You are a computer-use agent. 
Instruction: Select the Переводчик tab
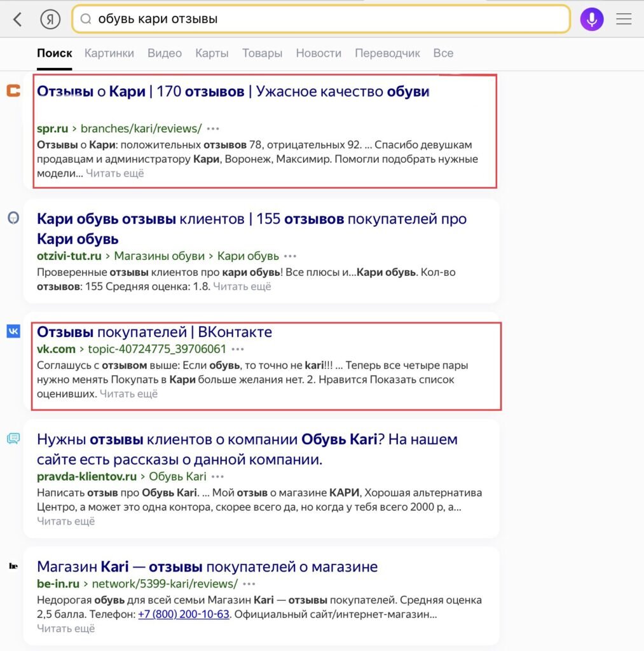(388, 53)
